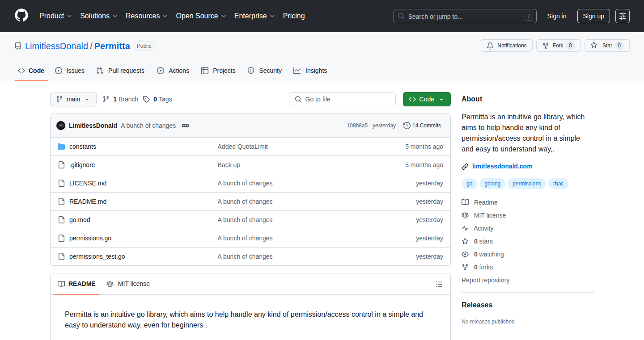
Task: Select the fork icon beside 0 forks
Action: coord(465,267)
